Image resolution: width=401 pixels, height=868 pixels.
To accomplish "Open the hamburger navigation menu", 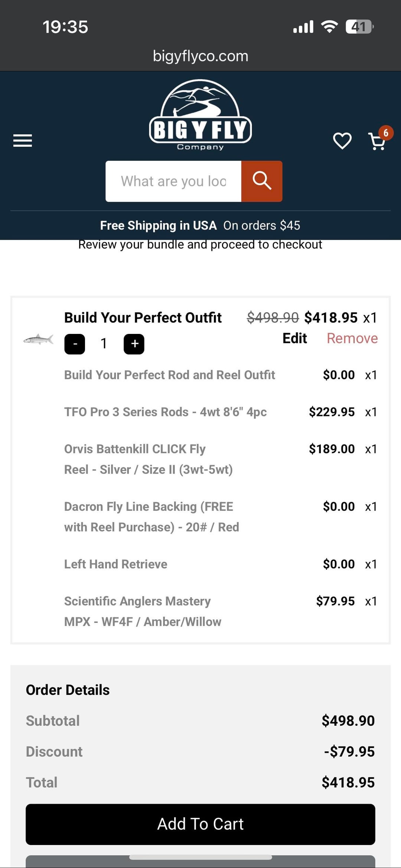I will 23,141.
